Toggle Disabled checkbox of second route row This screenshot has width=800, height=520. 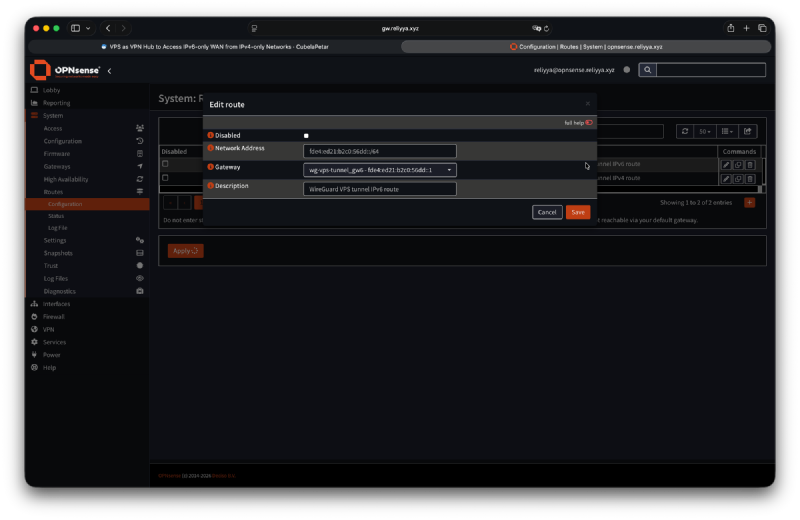(165, 178)
